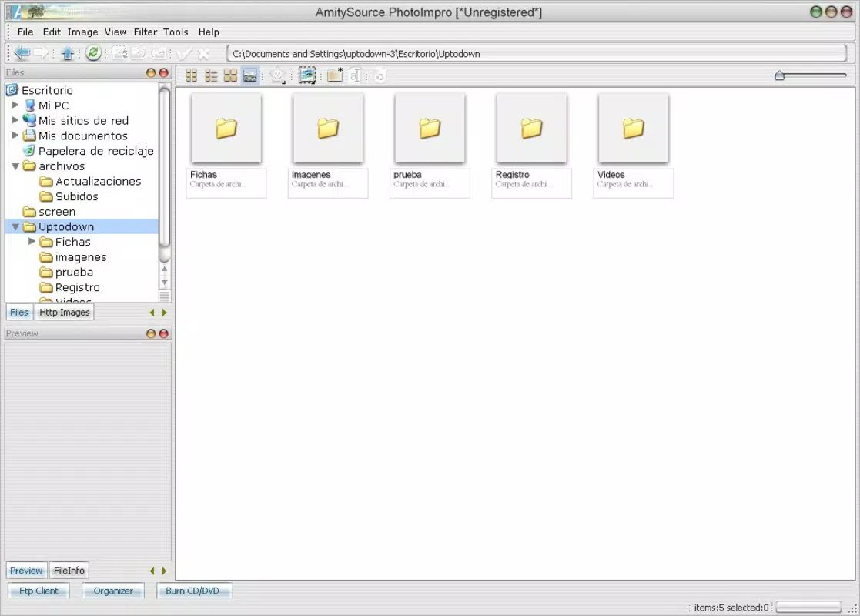The width and height of the screenshot is (860, 616).
Task: Expand the Mis sitios de red node
Action: (x=15, y=119)
